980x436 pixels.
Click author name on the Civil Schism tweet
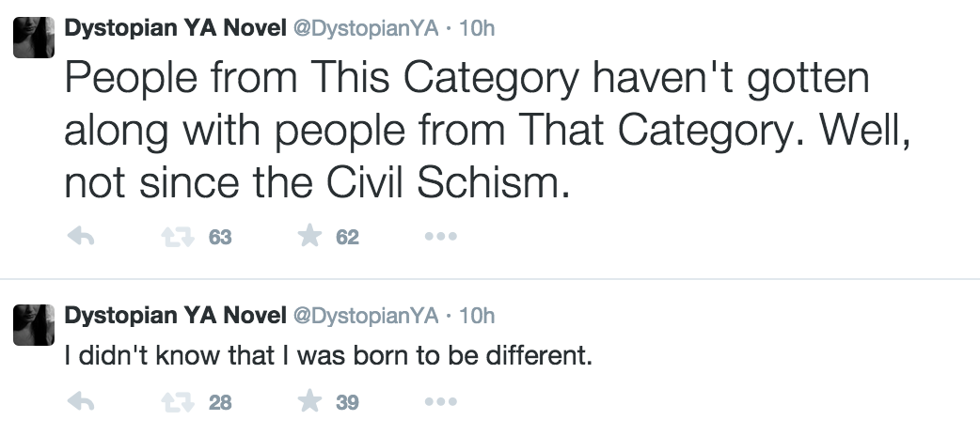pyautogui.click(x=175, y=28)
